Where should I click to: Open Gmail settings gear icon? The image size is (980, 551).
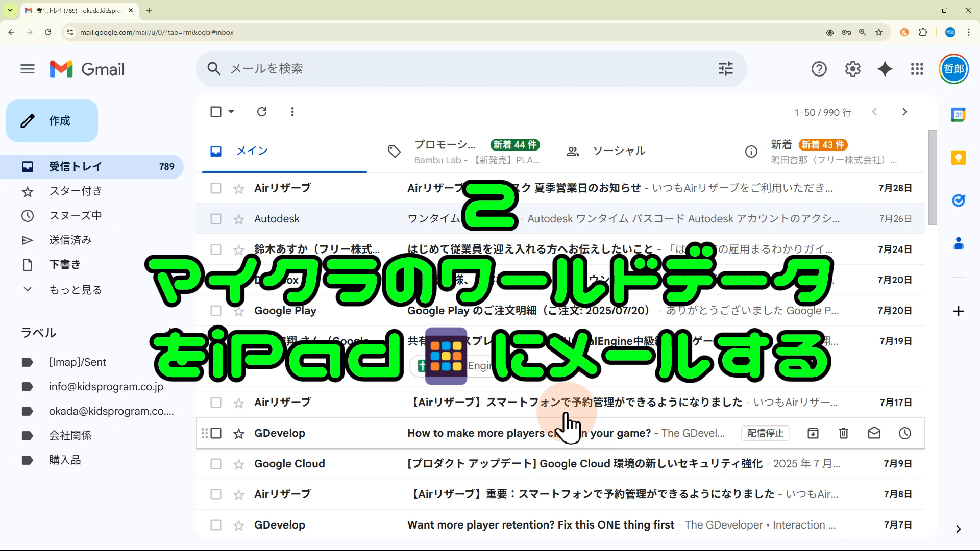click(x=852, y=69)
